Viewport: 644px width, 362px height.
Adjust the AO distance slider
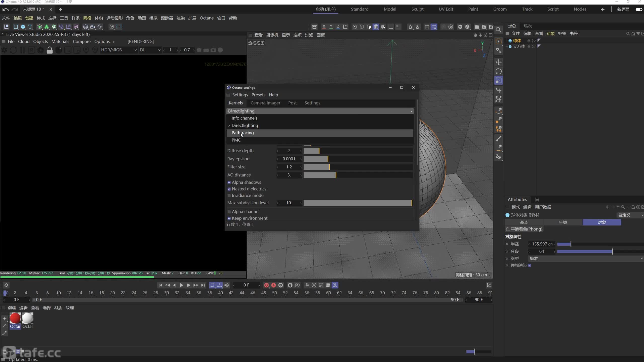click(x=358, y=175)
